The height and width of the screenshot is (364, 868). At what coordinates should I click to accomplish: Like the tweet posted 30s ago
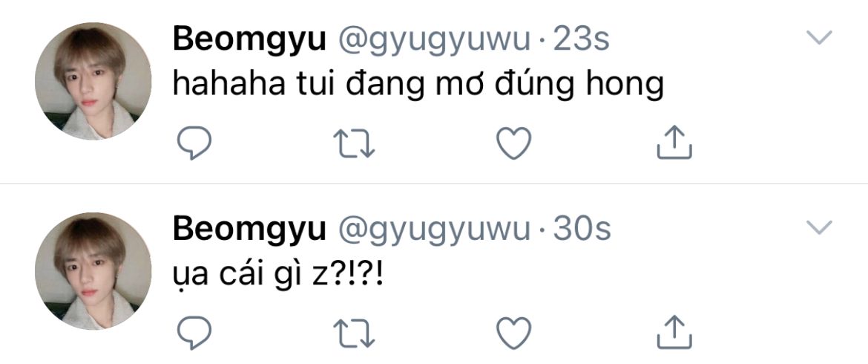tap(513, 333)
